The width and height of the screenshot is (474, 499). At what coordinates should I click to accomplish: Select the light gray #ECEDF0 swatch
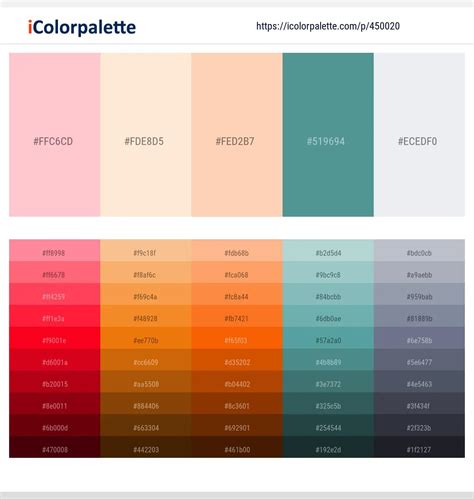point(419,135)
